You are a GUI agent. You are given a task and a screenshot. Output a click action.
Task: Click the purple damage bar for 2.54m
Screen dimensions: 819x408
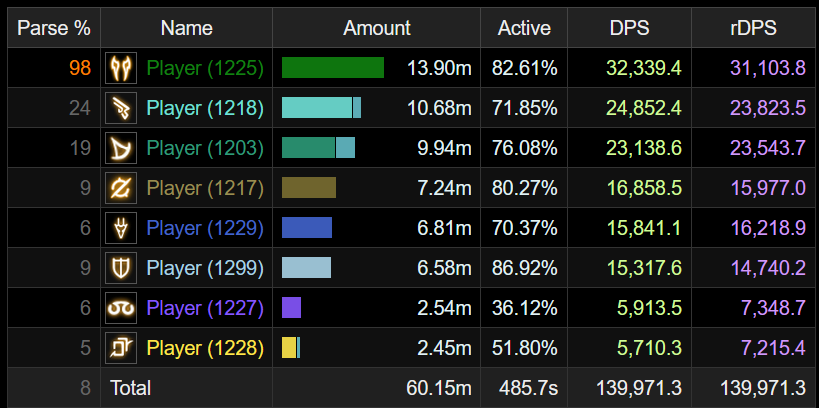tap(291, 308)
